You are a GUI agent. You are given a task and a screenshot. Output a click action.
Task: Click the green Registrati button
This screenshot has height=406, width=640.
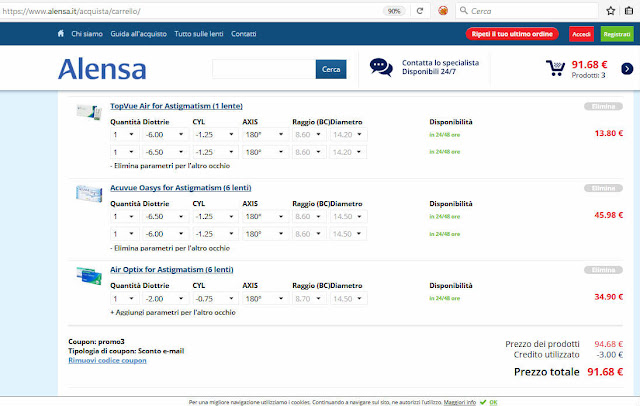pos(617,34)
